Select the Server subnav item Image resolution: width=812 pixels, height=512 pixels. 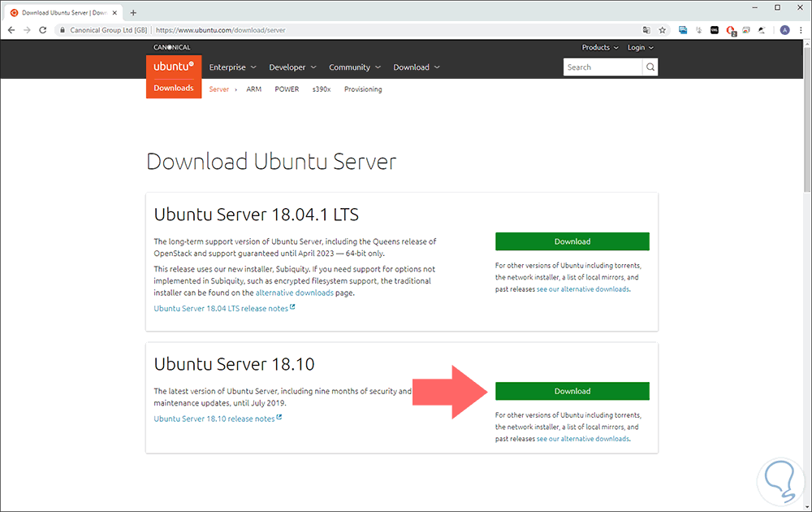coord(219,89)
